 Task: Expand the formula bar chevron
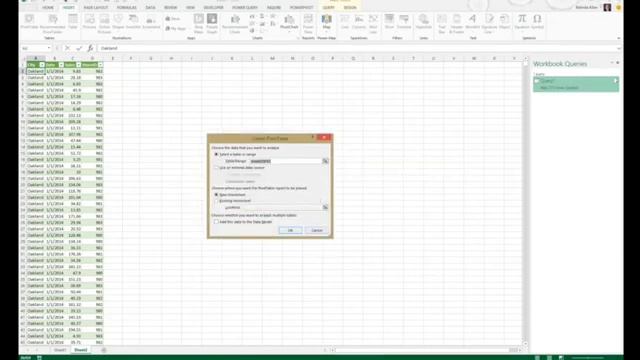pos(619,48)
